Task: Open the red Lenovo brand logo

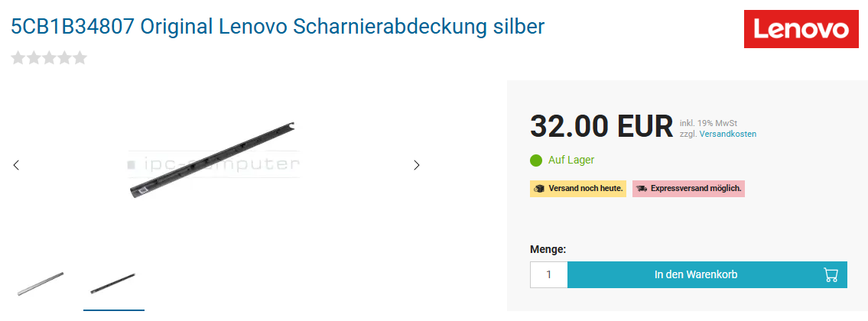Action: tap(801, 29)
